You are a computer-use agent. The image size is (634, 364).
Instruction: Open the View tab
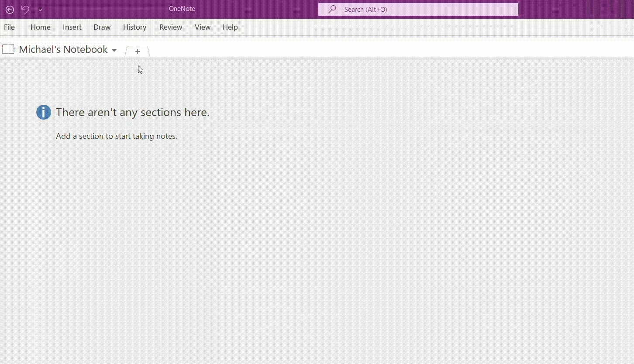(x=202, y=27)
